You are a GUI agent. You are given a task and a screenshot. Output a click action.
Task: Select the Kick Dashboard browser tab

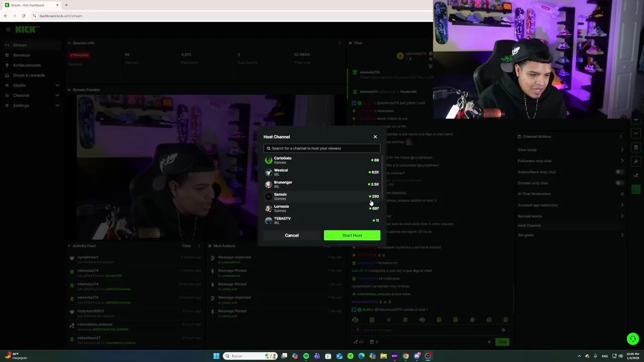pos(31,5)
